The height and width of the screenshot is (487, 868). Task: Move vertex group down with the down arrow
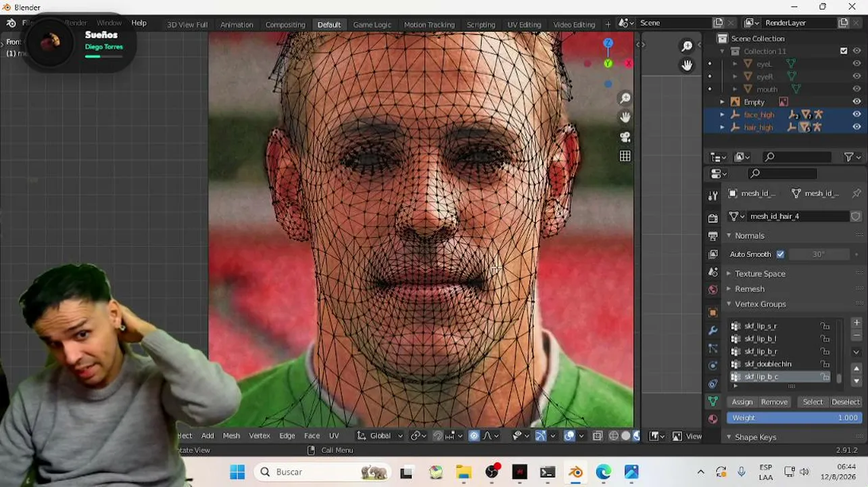click(857, 381)
